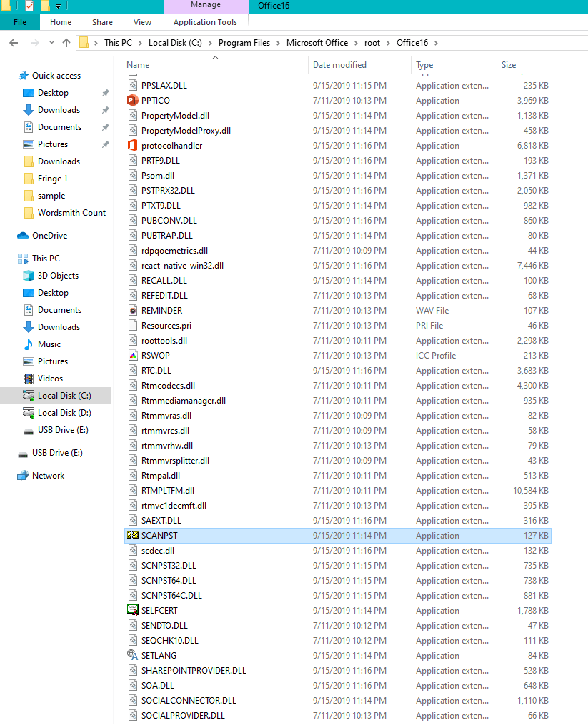Click the Videos filmstrip icon

[29, 379]
